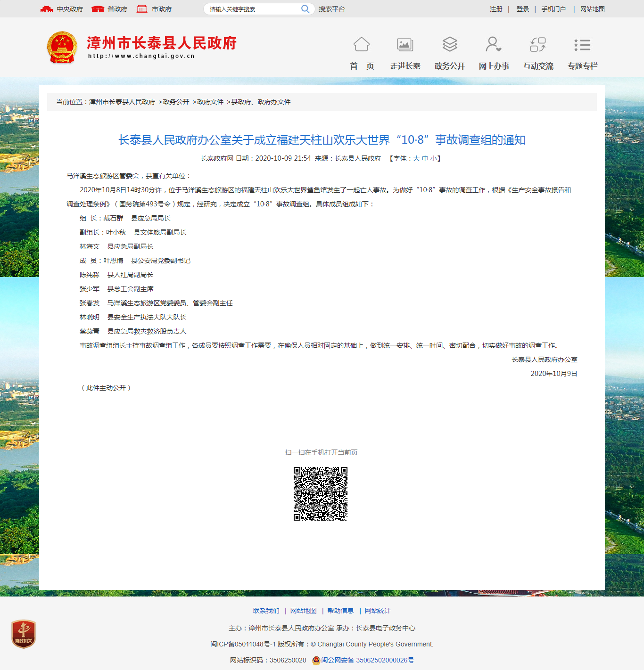Open 网站地图 footer link
Image resolution: width=644 pixels, height=670 pixels.
[x=303, y=611]
